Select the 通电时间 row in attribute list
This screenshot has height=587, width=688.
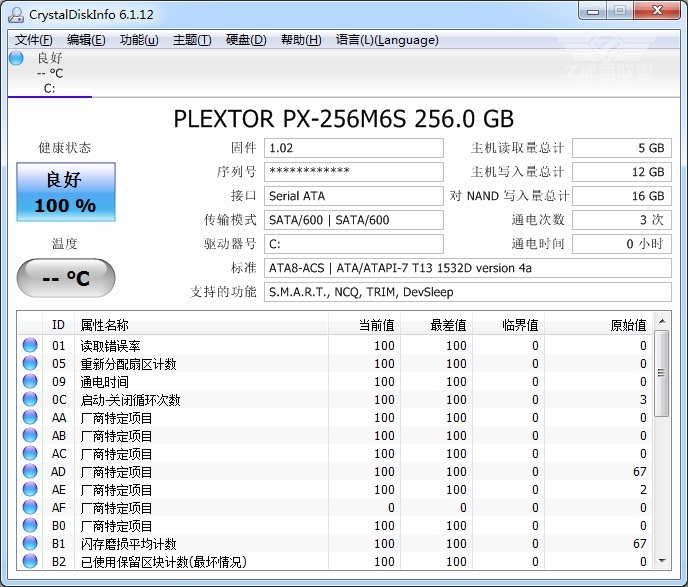point(335,381)
